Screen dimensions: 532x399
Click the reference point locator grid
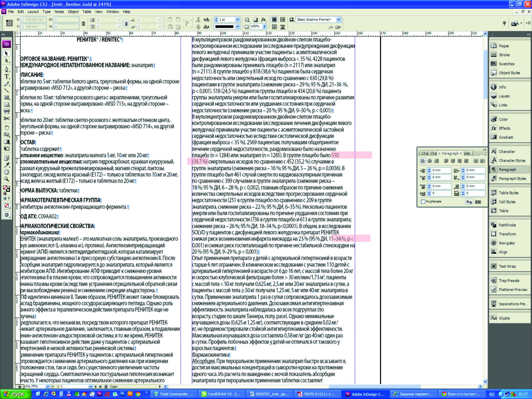pos(9,23)
